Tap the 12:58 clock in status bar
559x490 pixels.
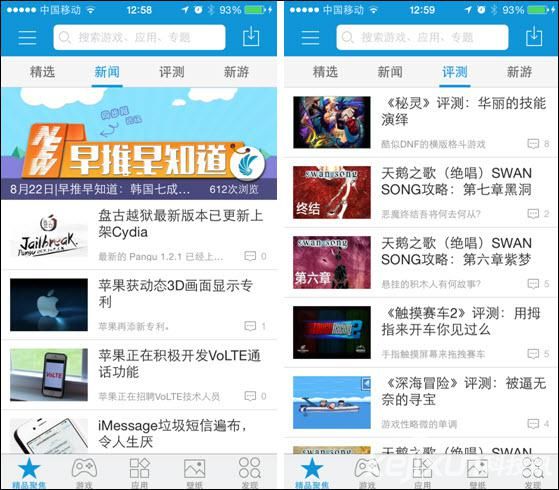[x=139, y=10]
